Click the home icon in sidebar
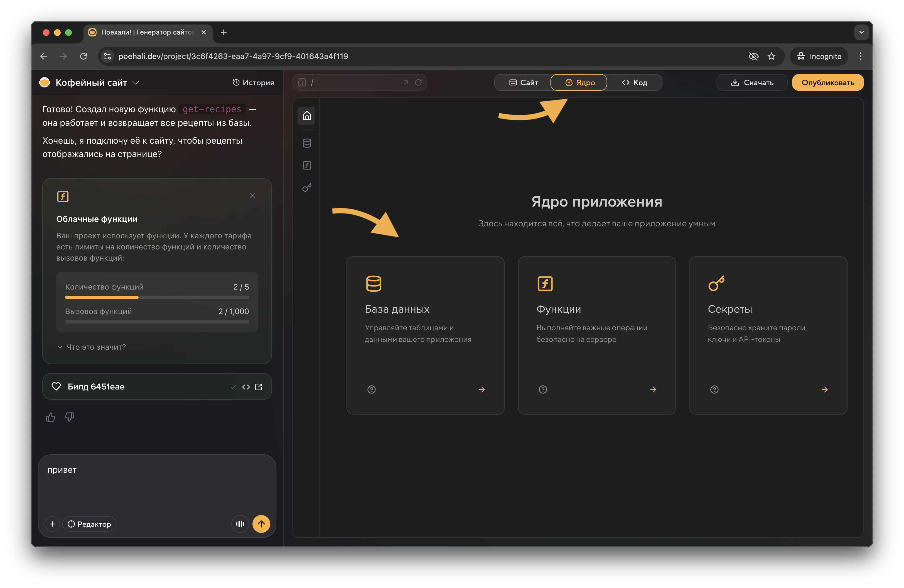The image size is (904, 588). pos(307,116)
